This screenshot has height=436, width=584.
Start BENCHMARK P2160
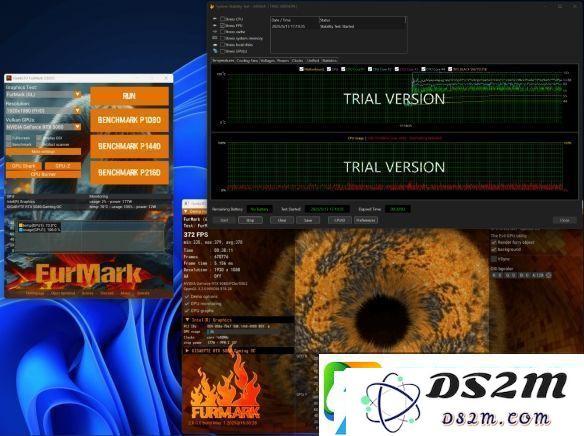[x=129, y=172]
